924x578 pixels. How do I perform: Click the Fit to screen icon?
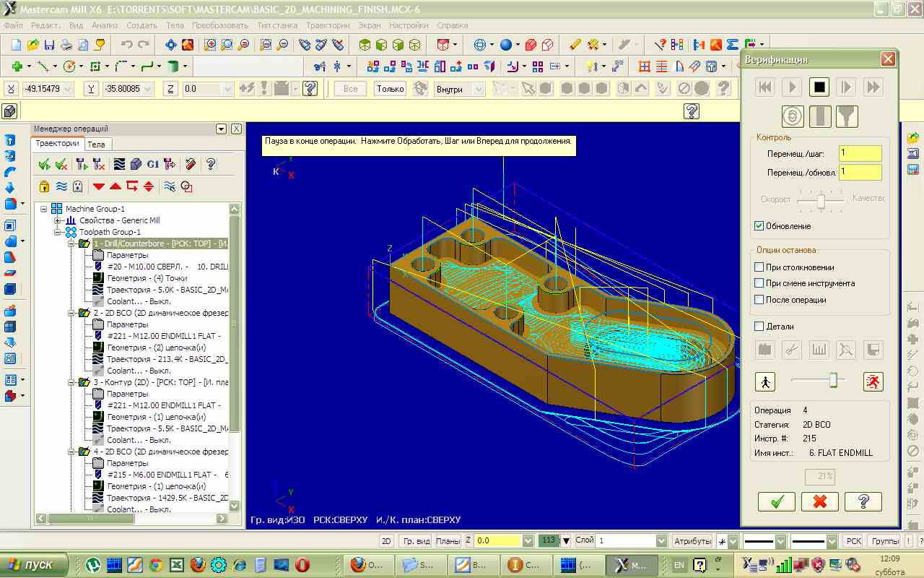click(x=171, y=45)
